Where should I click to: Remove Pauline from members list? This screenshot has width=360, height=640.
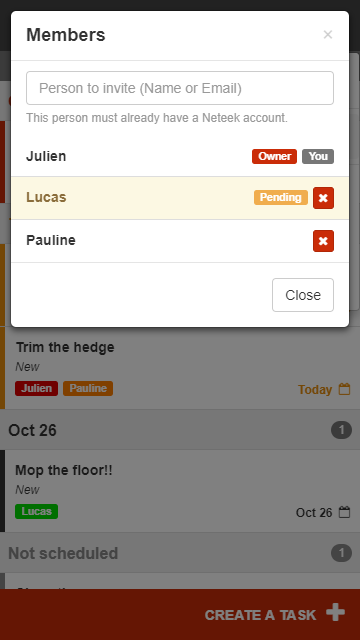(x=323, y=241)
